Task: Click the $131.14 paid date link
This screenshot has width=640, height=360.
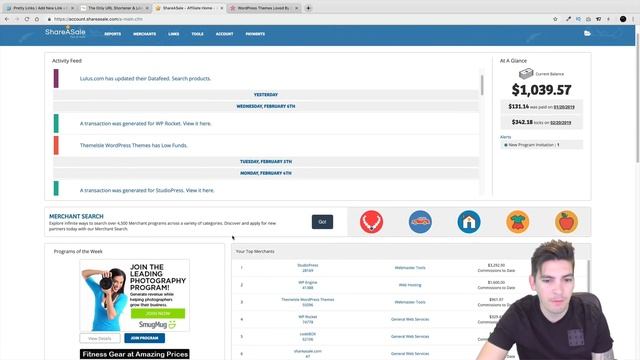Action: [564, 107]
